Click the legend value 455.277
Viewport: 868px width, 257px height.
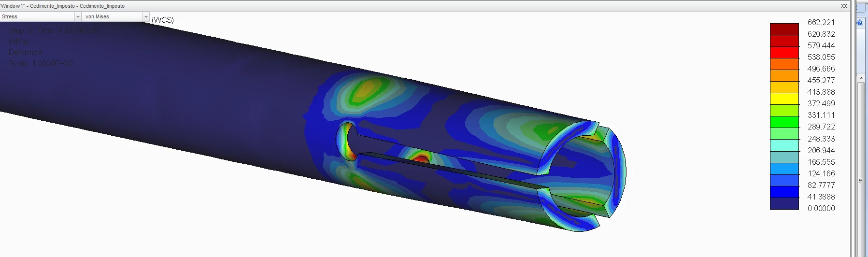(x=821, y=80)
